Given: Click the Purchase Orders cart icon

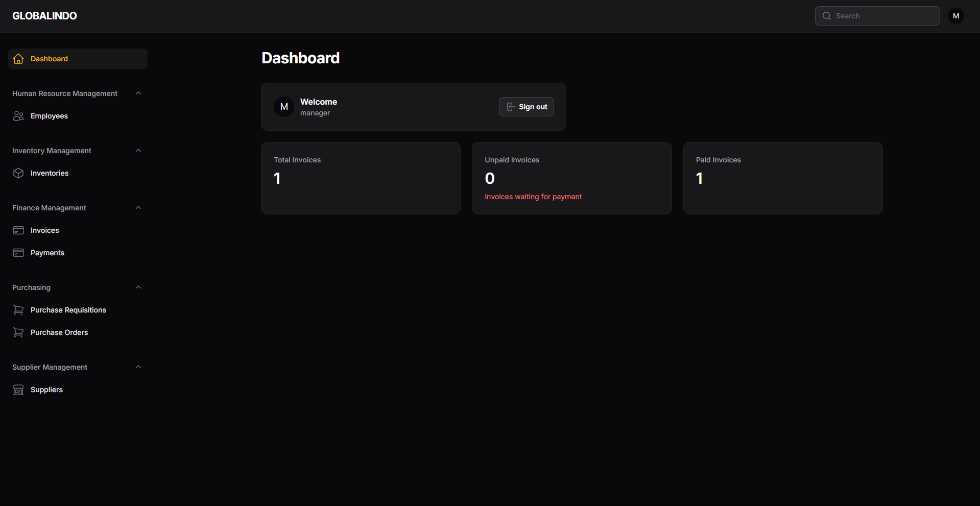Looking at the screenshot, I should pos(18,332).
